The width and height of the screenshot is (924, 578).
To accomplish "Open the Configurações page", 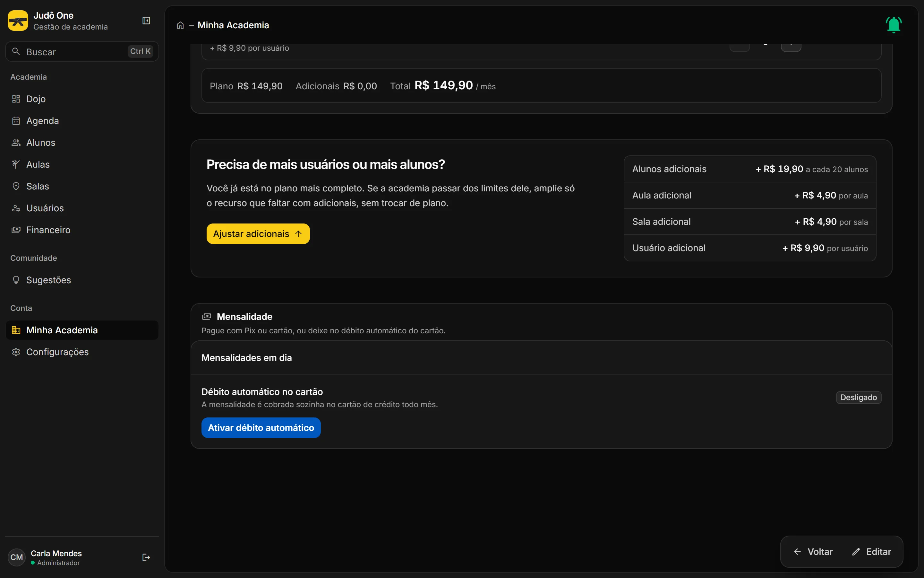I will point(82,352).
